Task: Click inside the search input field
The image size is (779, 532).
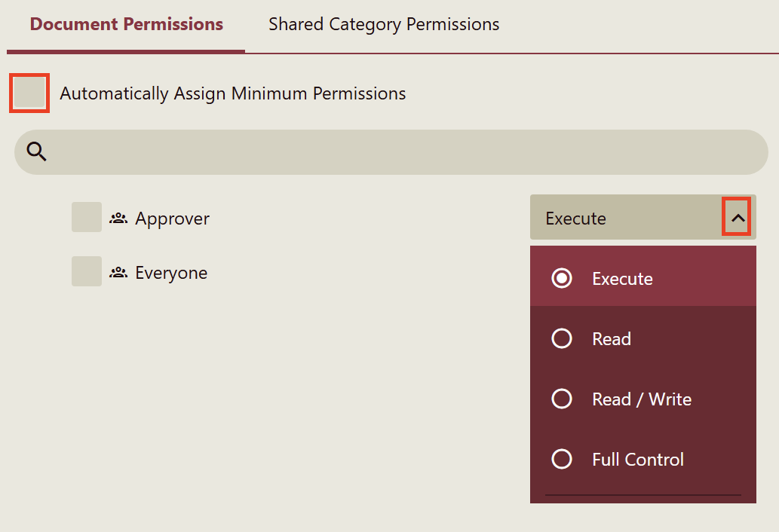Action: pyautogui.click(x=400, y=152)
